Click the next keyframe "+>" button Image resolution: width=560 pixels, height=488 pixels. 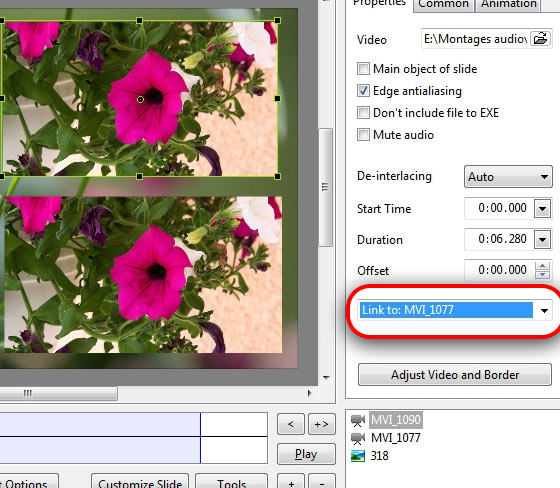[321, 424]
